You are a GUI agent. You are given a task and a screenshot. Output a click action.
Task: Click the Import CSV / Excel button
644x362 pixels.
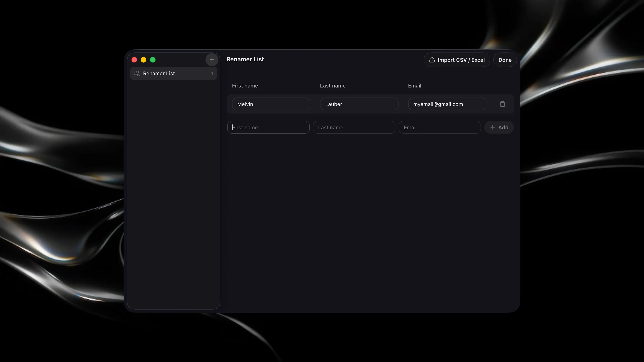pos(457,60)
